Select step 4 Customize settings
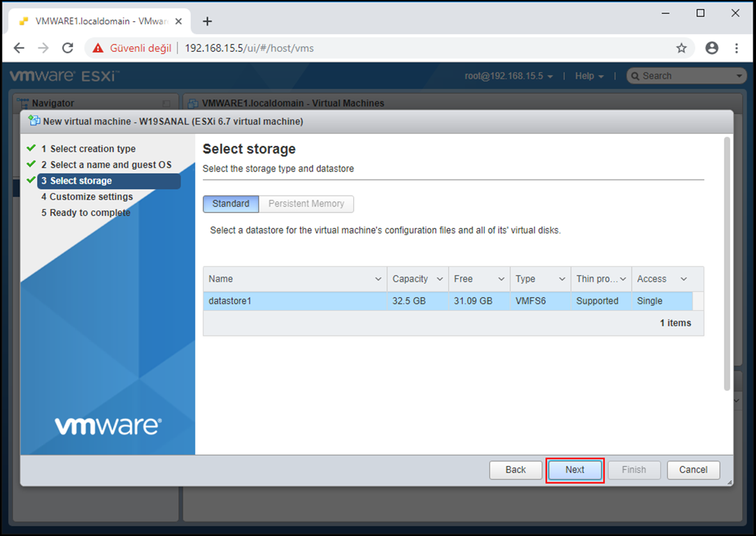Screen dimensions: 756x536 87,197
